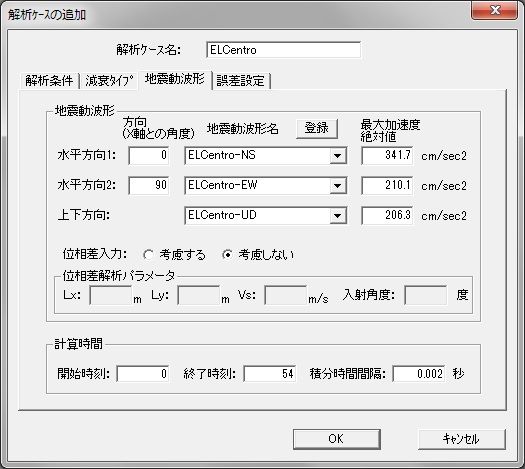Click the 入射角度 input field
The width and height of the screenshot is (525, 469).
coord(426,295)
